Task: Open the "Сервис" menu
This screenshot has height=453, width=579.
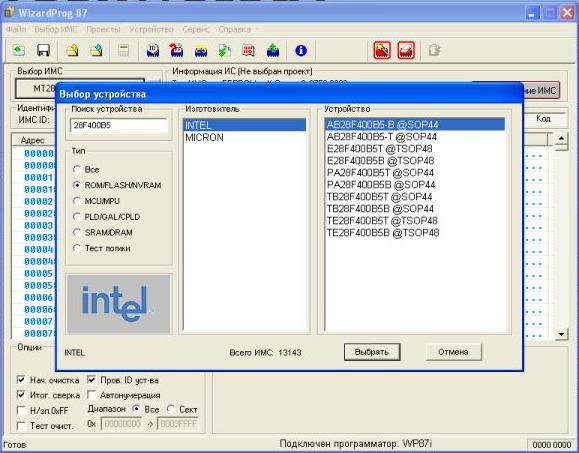Action: (x=196, y=29)
